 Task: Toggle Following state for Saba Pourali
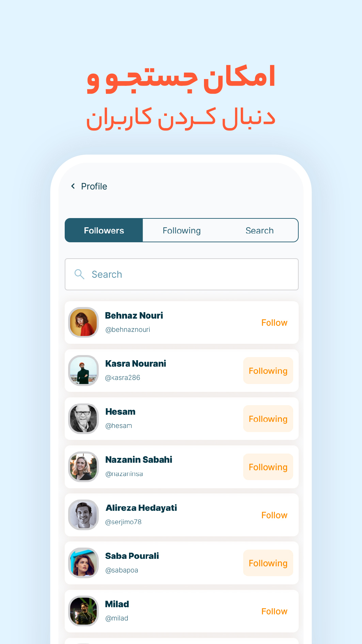(x=268, y=563)
